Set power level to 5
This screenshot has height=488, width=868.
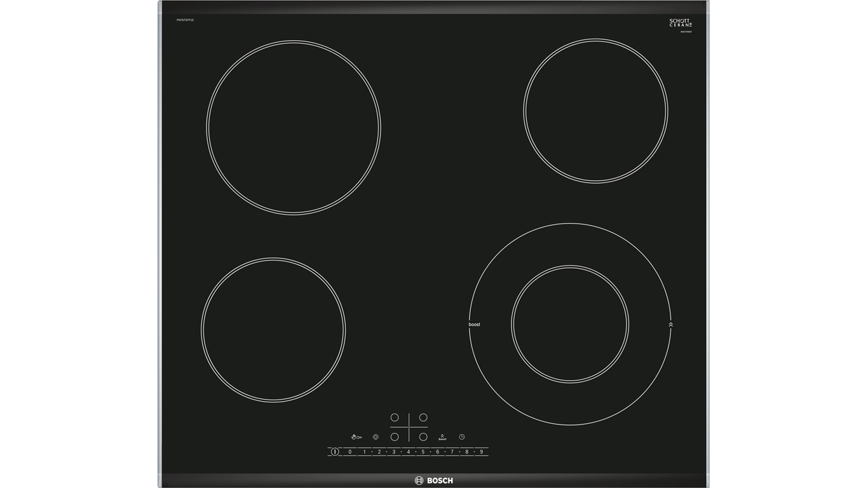pos(423,452)
